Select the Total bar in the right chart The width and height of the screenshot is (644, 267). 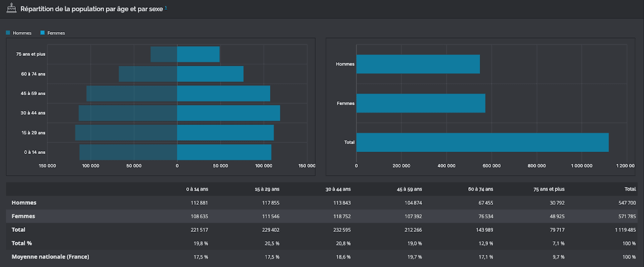pos(482,142)
